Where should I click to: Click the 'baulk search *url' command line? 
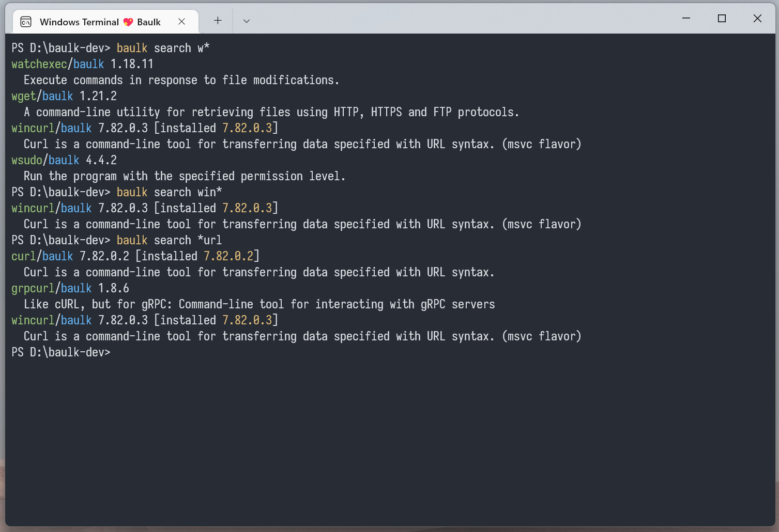point(117,240)
